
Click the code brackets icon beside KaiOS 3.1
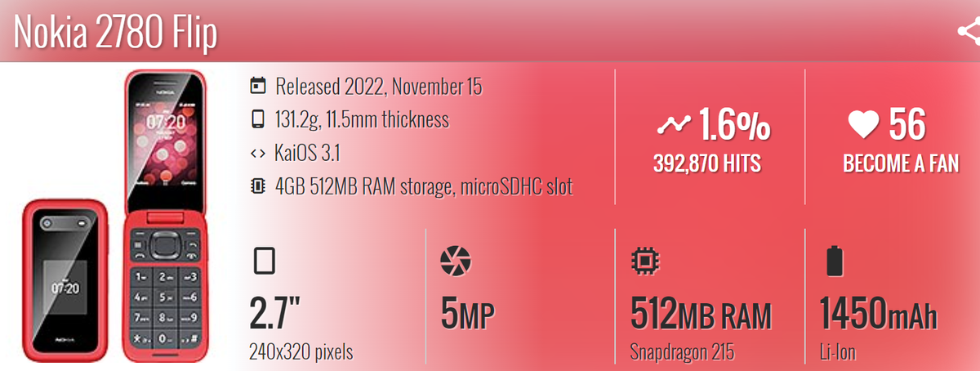(258, 154)
